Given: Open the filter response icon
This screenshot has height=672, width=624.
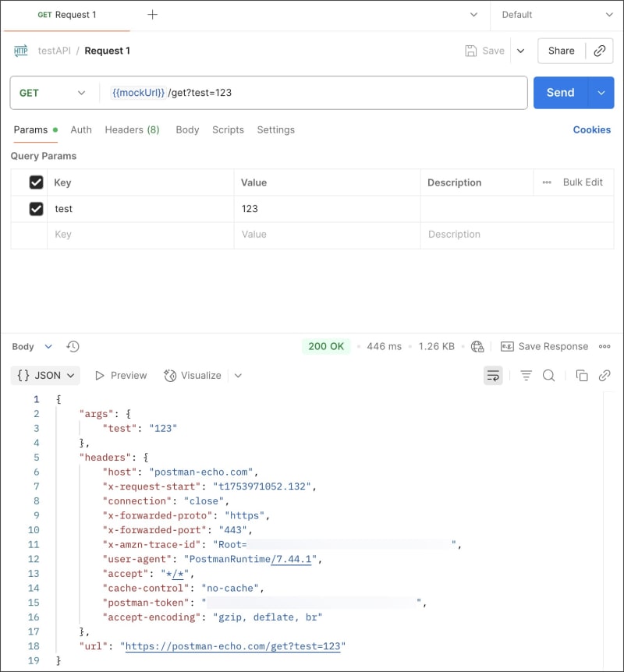Looking at the screenshot, I should coord(526,376).
